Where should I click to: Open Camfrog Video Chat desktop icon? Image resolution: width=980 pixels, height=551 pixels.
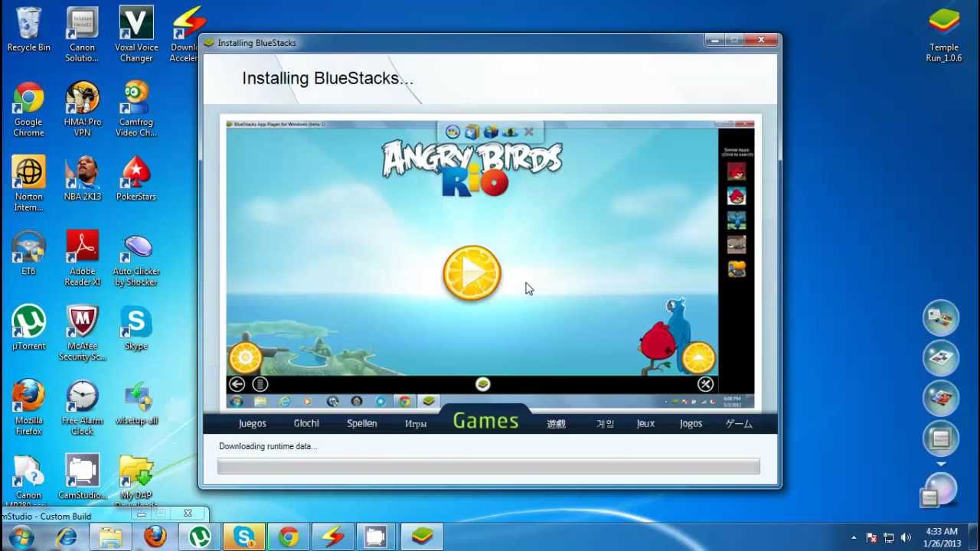pos(136,109)
